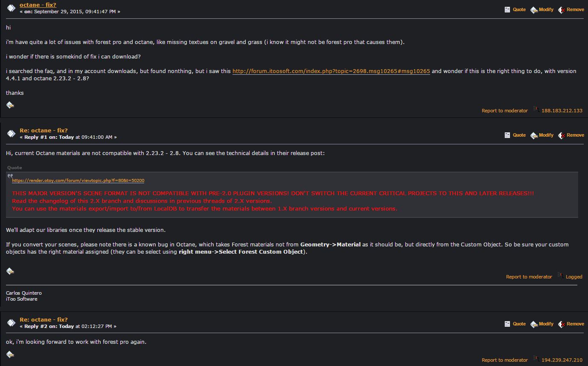Open the render.otoy.com viewtopic quote link
Screen dimensions: 588x366
pos(78,181)
